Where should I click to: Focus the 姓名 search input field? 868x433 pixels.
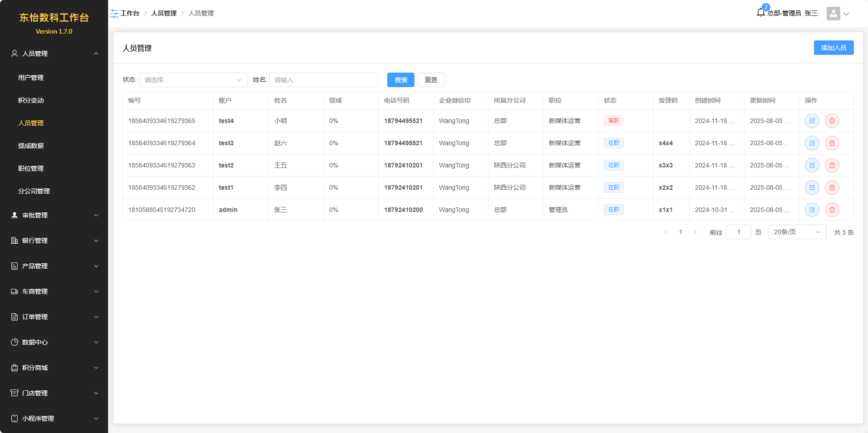click(x=323, y=80)
